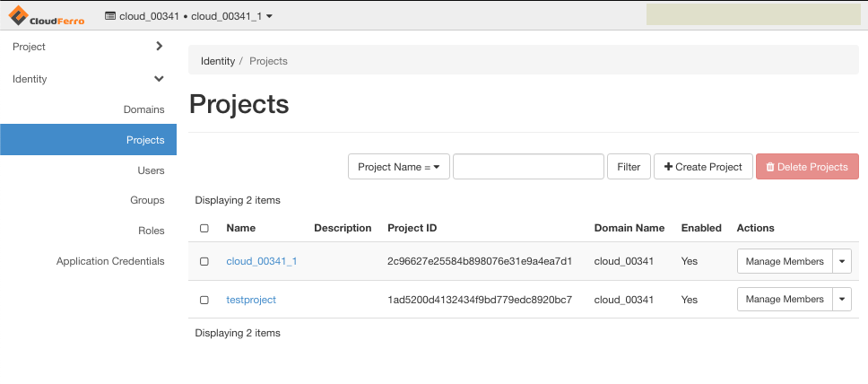Toggle the select-all projects checkbox
Viewport: 868px width, 384px height.
click(x=204, y=229)
